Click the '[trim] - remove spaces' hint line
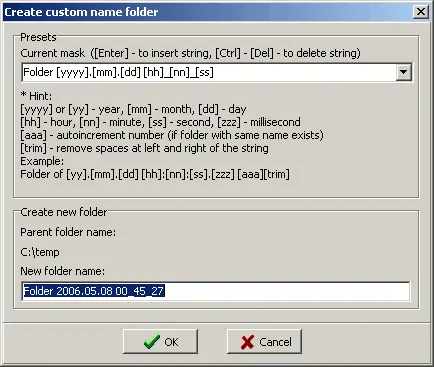Screen dimensions: 434x367 pos(144,148)
